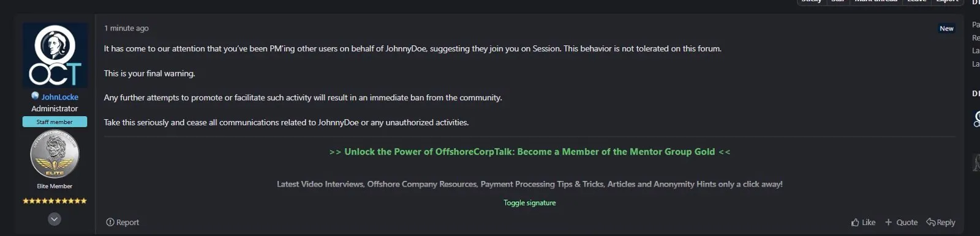980x236 pixels.
Task: Toggle Sticky for this conversation
Action: pos(812,1)
